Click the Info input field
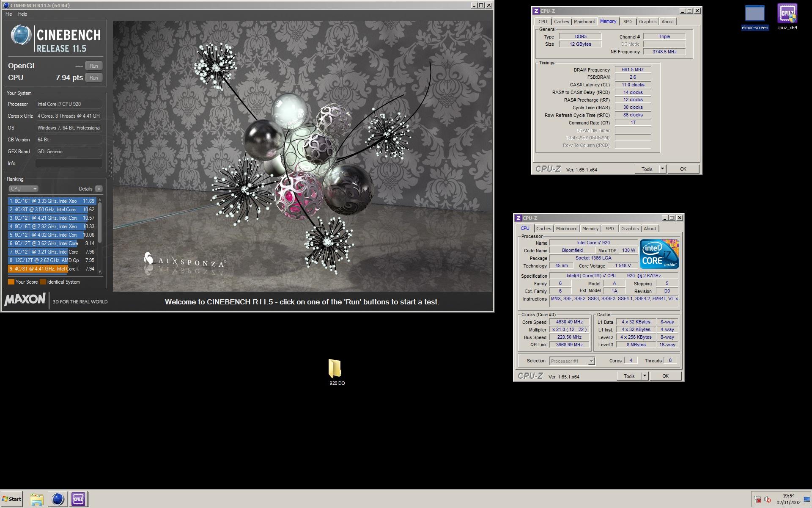 69,163
